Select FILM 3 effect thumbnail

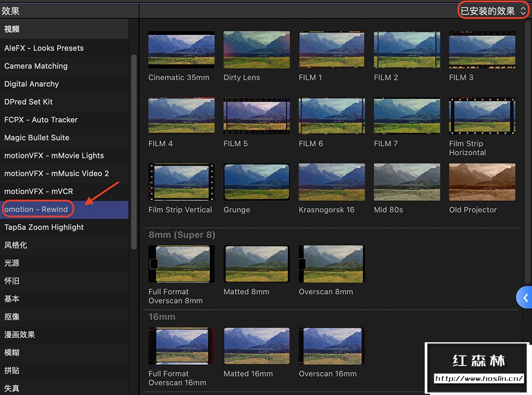482,50
